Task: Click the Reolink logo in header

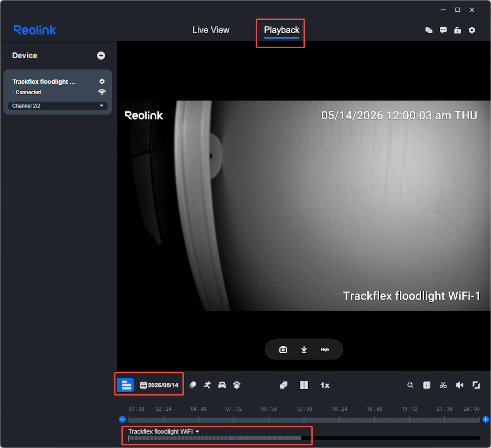Action: [35, 30]
